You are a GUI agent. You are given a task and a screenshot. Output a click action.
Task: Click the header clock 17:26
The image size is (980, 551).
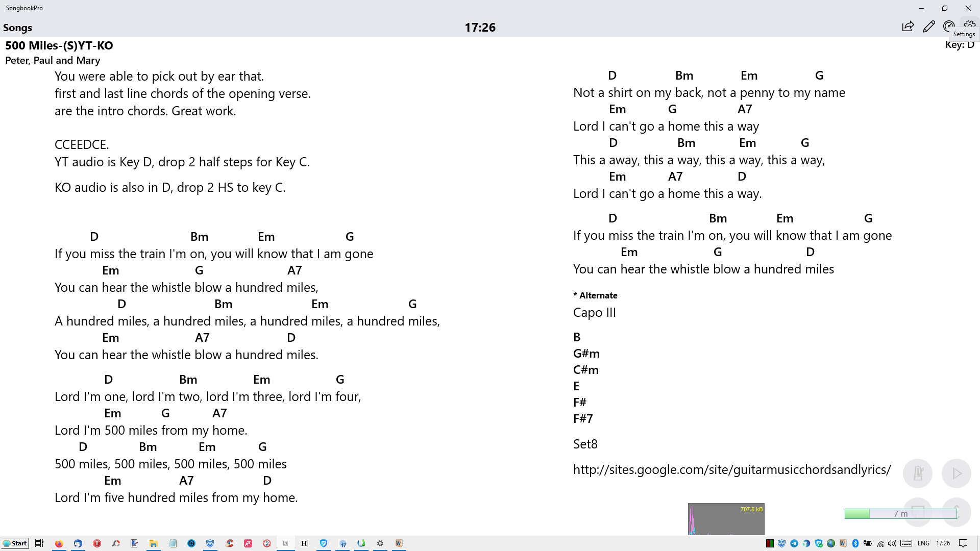coord(480,28)
